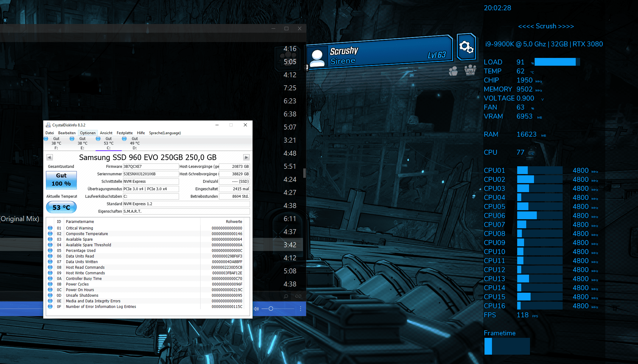Viewport: 638px width, 364px height.
Task: Open the Ansicht menu
Action: click(106, 133)
